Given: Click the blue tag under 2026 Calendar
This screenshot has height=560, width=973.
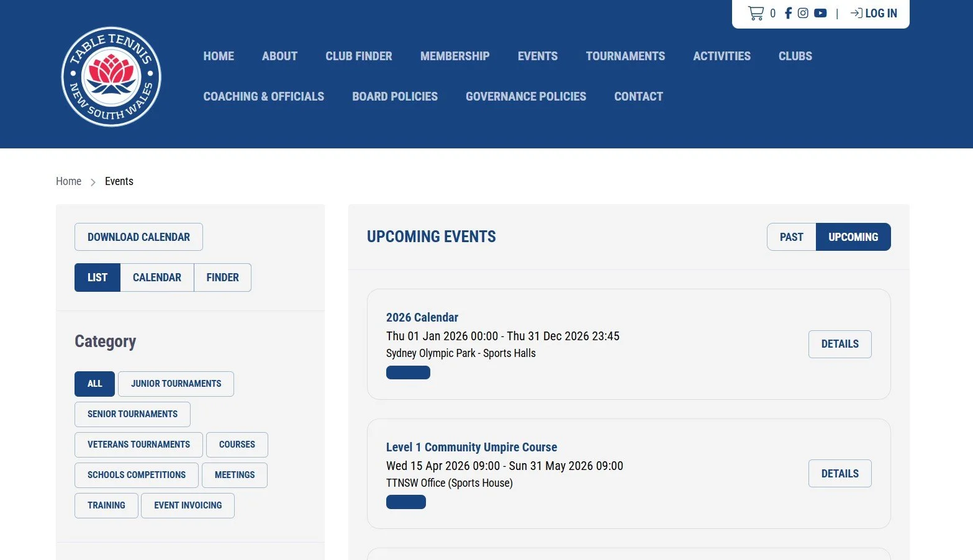Looking at the screenshot, I should click(408, 373).
